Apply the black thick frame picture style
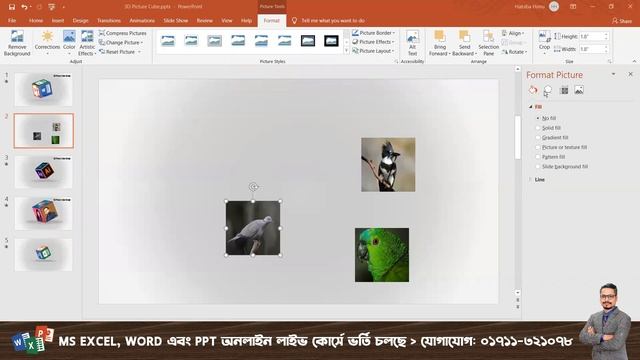640x360 pixels. 331,41
